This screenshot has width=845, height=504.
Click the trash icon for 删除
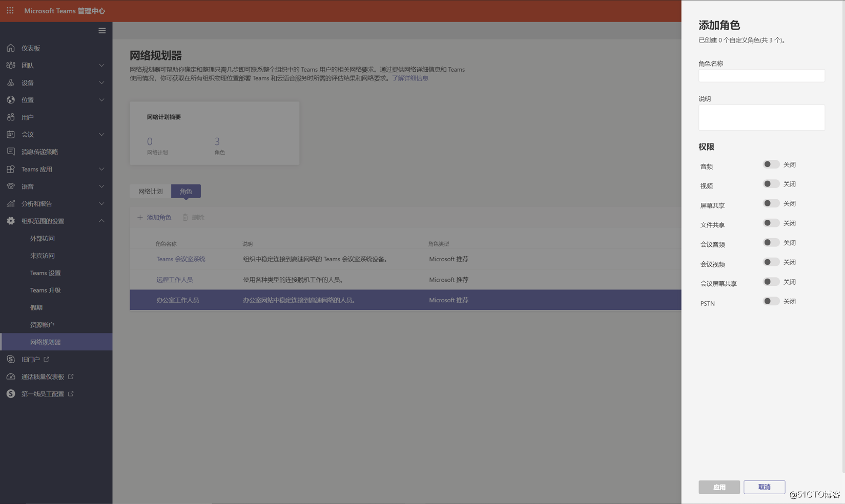(185, 217)
